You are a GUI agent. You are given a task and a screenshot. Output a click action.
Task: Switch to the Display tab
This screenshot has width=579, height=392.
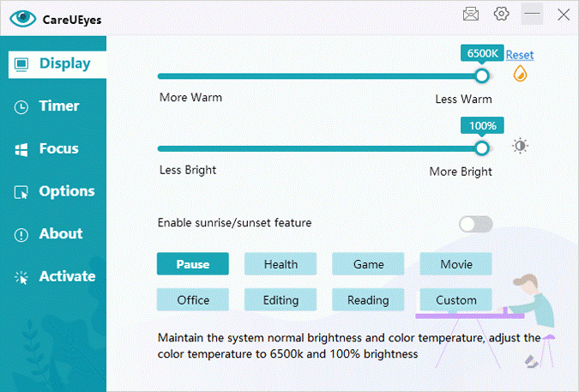(57, 63)
